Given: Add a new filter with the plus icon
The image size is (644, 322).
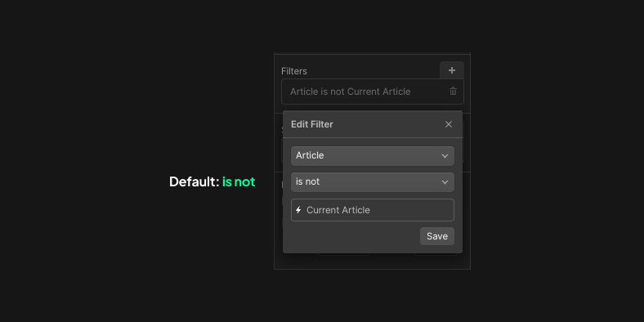Looking at the screenshot, I should pos(452,70).
